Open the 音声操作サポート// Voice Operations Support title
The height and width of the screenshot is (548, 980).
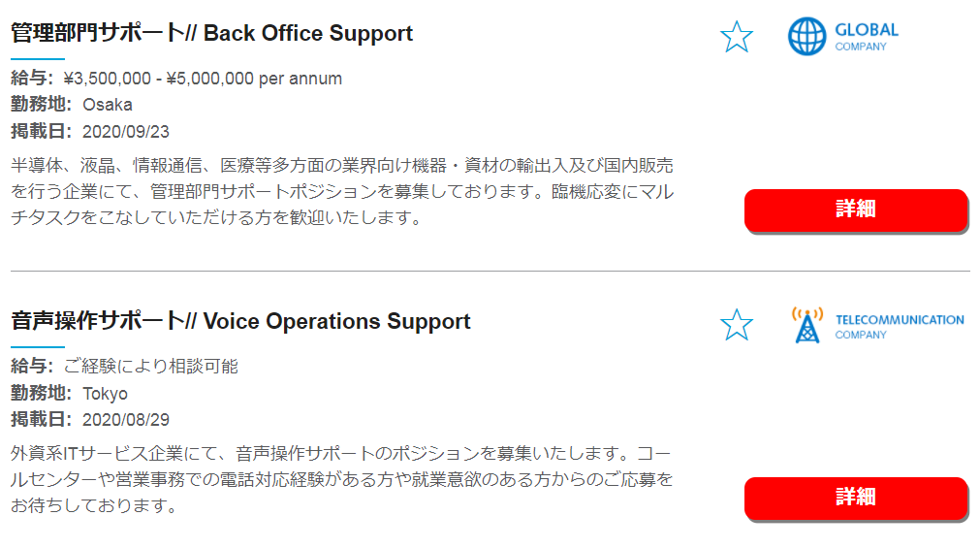pyautogui.click(x=240, y=321)
